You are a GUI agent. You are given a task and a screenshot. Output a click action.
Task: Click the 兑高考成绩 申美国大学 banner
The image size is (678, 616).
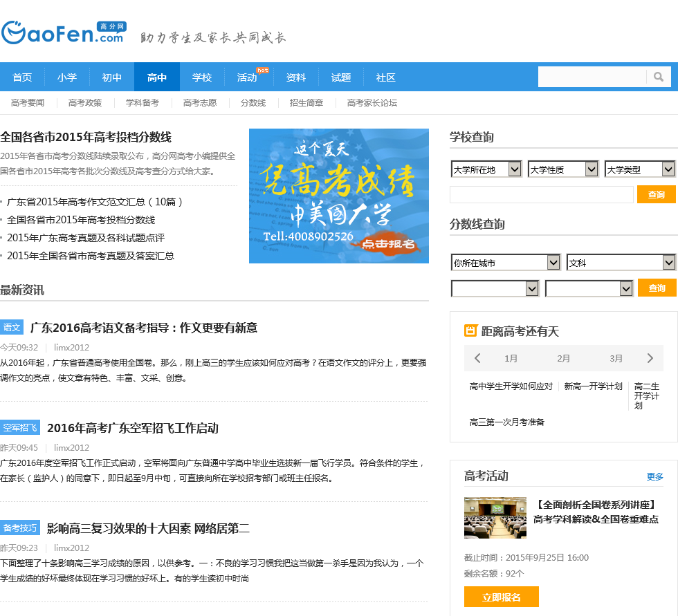click(339, 196)
